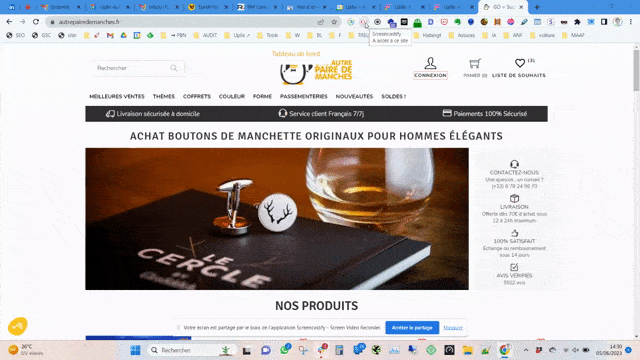Click the Contactez-nous headset icon

tap(514, 164)
